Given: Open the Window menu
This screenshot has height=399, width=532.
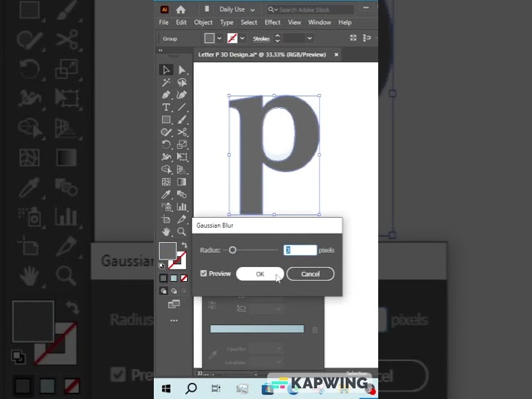Looking at the screenshot, I should tap(319, 22).
